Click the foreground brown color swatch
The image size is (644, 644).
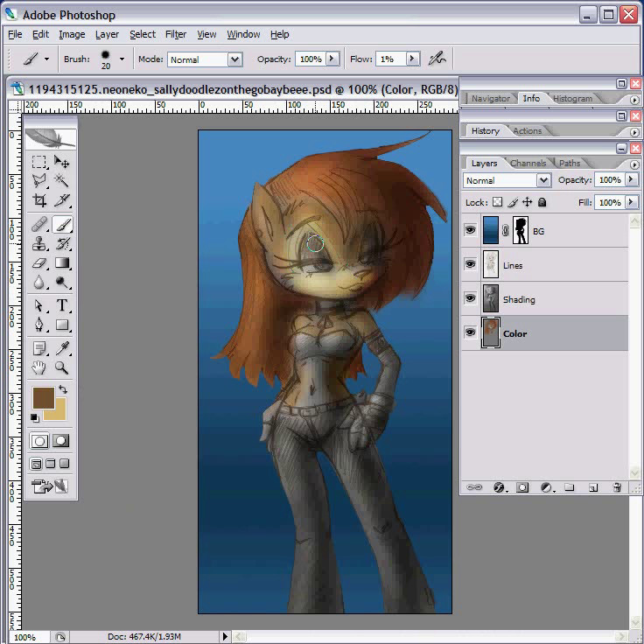pos(43,397)
